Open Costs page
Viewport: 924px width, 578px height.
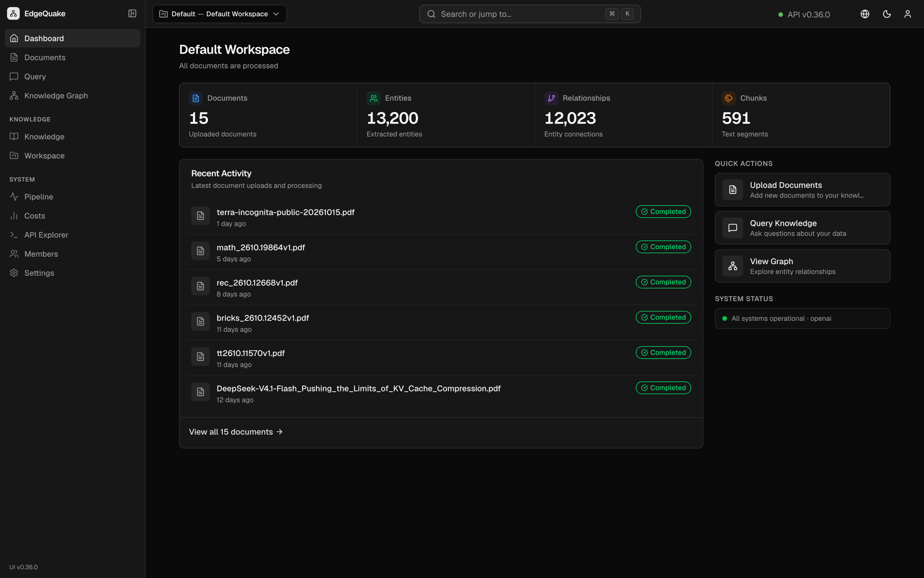72,216
